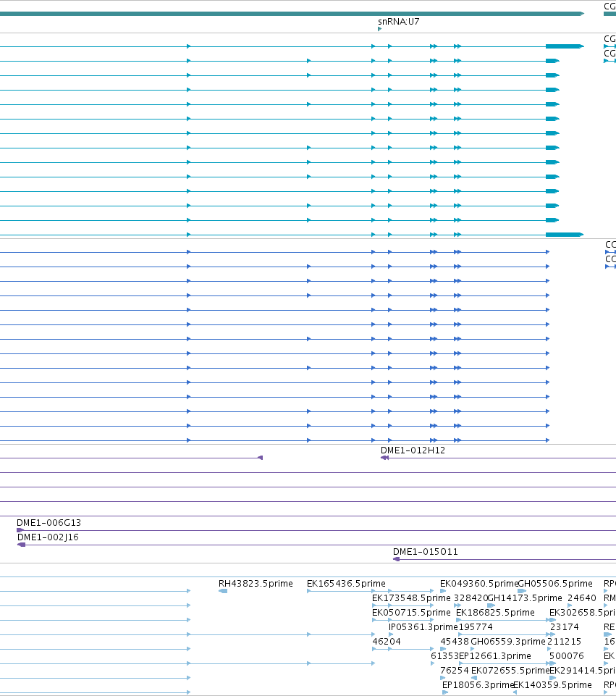Click the EK186825.5prime EST label

pos(495,613)
